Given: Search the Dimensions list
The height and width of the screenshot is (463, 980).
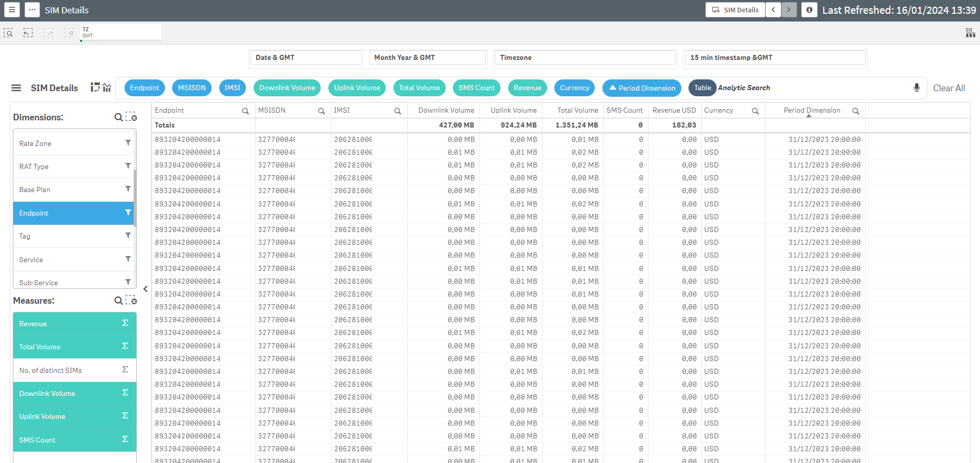Looking at the screenshot, I should point(118,117).
